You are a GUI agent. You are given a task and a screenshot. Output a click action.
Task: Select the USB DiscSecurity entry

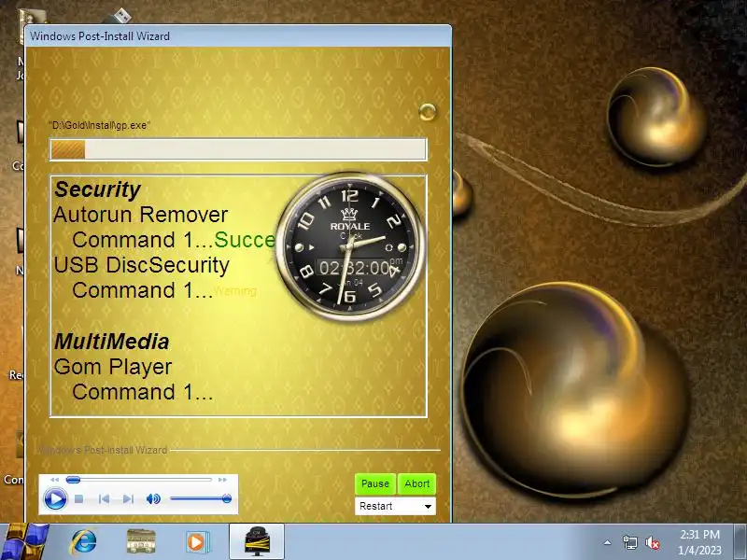click(142, 265)
